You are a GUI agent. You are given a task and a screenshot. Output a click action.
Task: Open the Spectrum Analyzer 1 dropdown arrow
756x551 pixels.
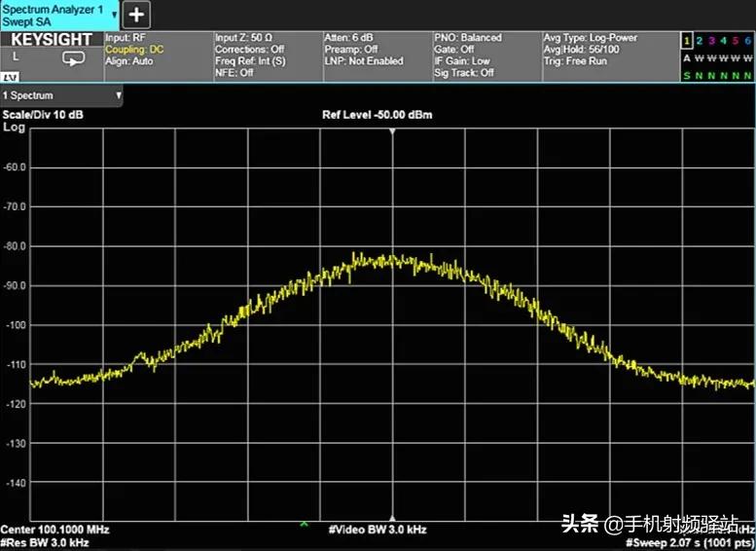(x=115, y=15)
